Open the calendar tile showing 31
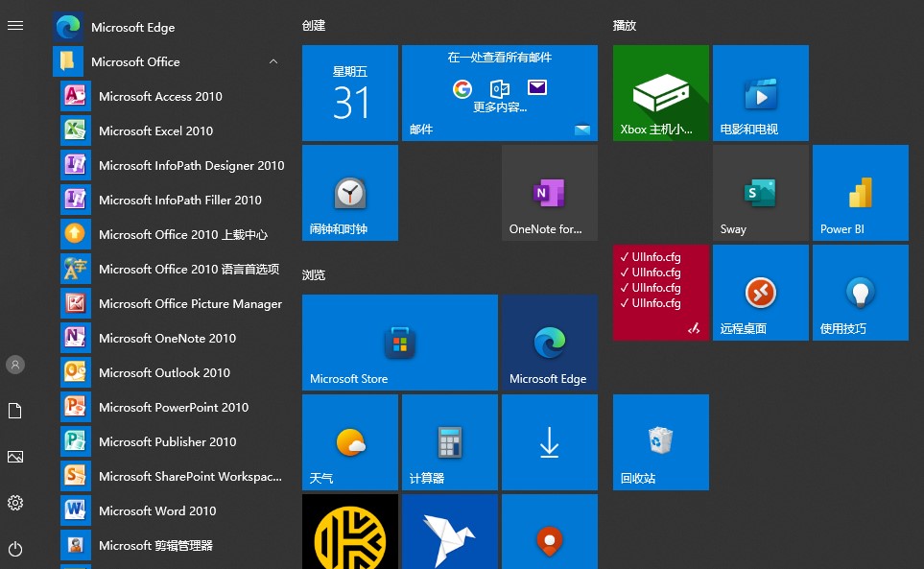924x569 pixels. pyautogui.click(x=349, y=93)
